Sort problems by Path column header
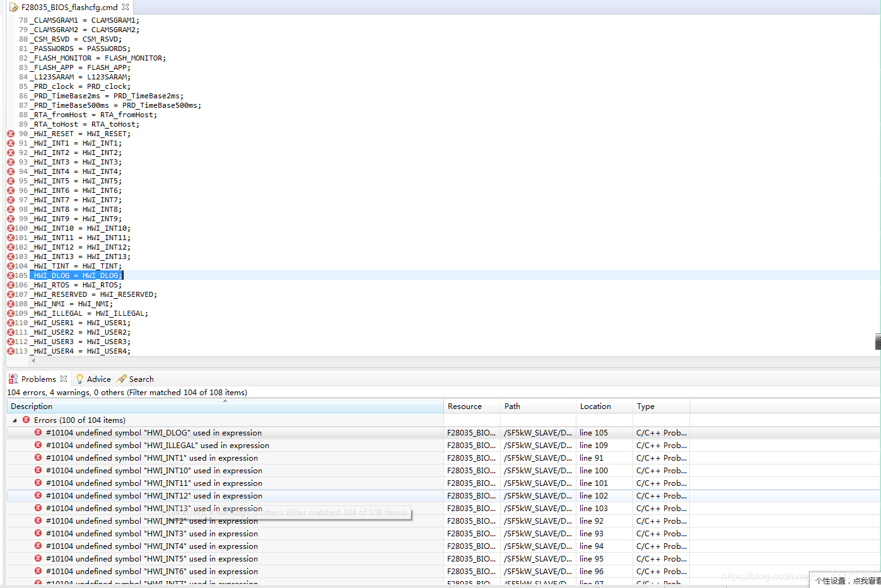 point(538,406)
